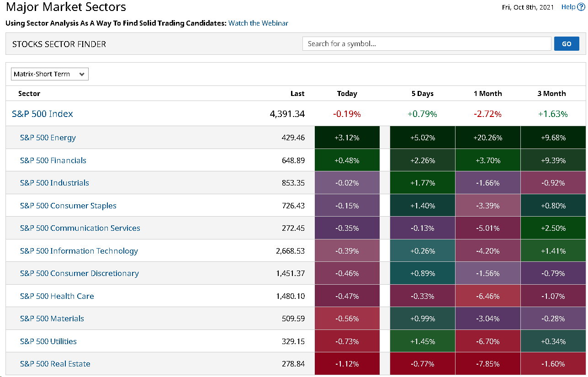Click Industrials 5 Days cell +1.77%

point(423,183)
